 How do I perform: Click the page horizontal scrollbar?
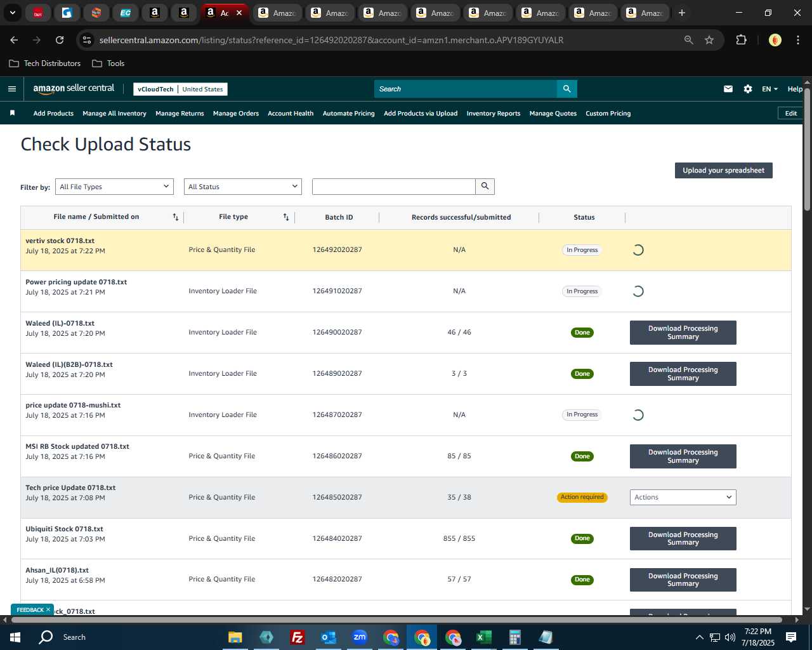(x=396, y=620)
